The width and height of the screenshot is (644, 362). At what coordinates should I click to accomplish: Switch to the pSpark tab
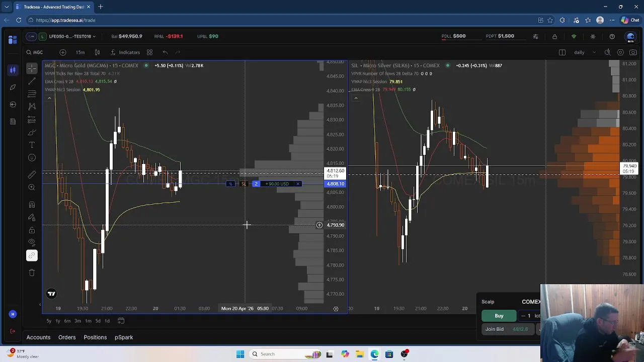coord(124,337)
